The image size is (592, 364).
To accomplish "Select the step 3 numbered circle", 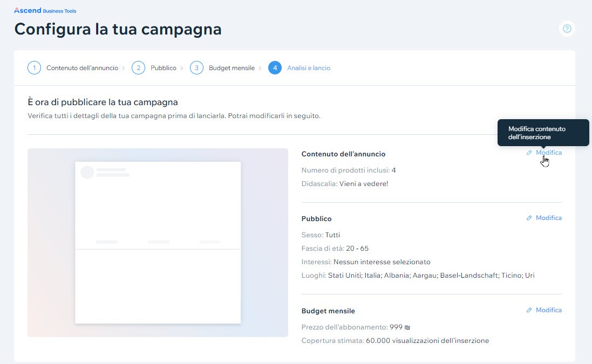I will (196, 68).
